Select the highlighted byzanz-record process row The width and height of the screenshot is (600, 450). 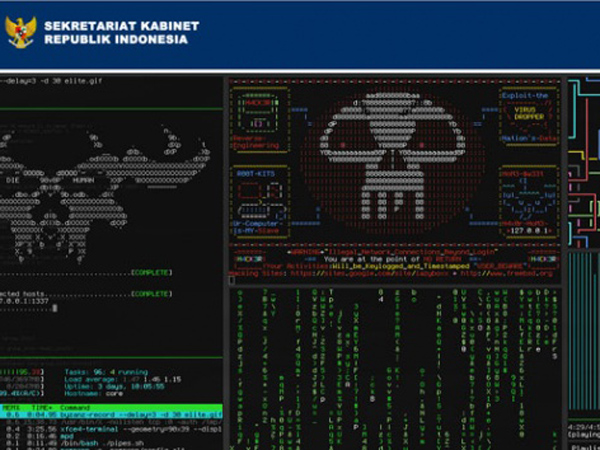click(111, 415)
